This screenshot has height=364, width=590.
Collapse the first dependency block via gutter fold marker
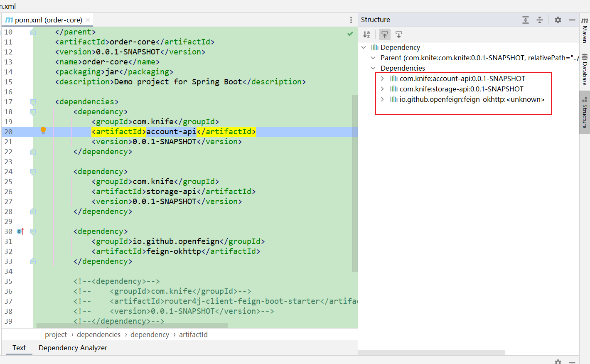pyautogui.click(x=33, y=112)
